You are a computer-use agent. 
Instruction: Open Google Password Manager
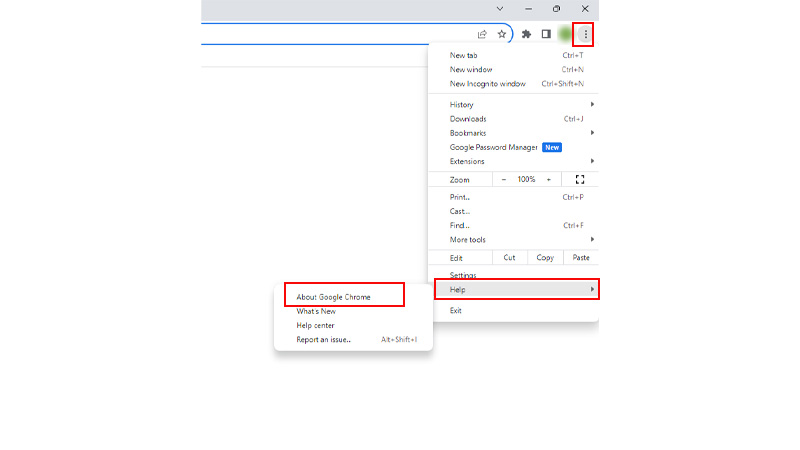tap(514, 147)
